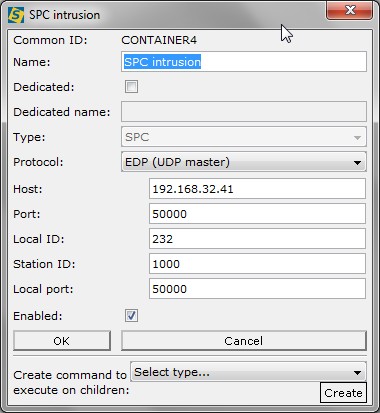Click the Local port field
380x413 pixels.
point(257,289)
